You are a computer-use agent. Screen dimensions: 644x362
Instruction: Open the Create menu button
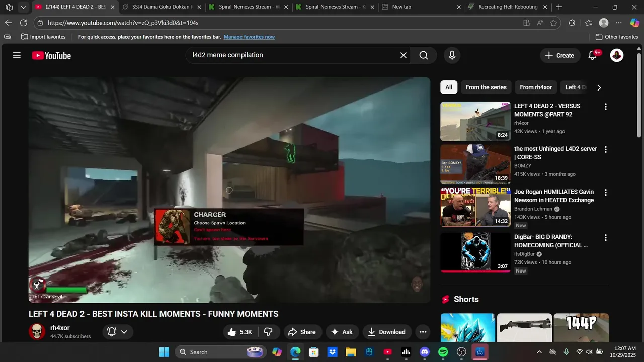coord(559,55)
